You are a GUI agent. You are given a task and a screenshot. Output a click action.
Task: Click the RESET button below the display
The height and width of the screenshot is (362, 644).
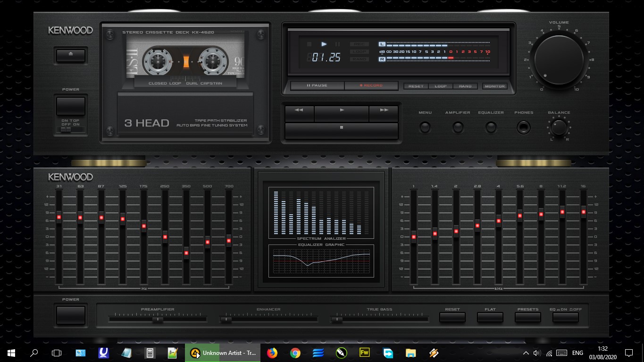click(x=416, y=86)
